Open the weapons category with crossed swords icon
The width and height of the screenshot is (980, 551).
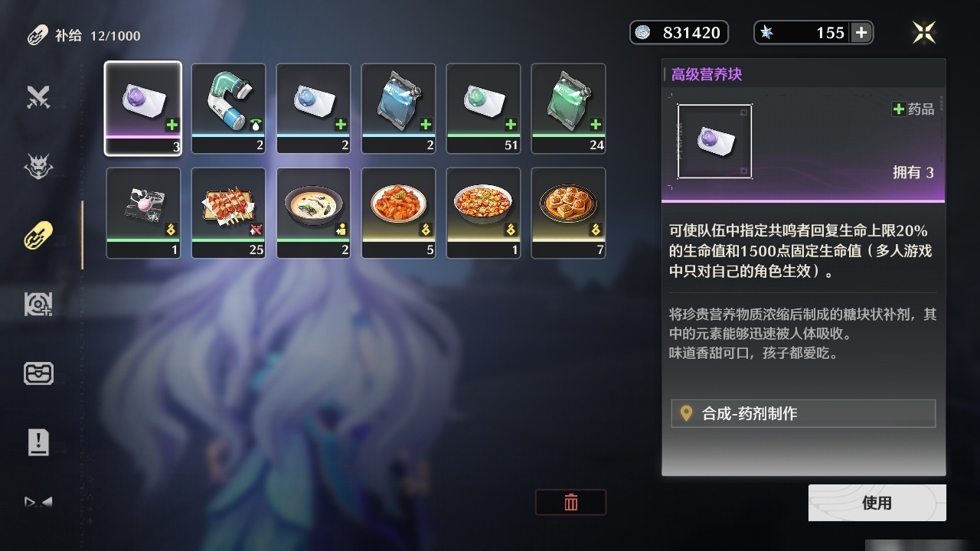38,97
